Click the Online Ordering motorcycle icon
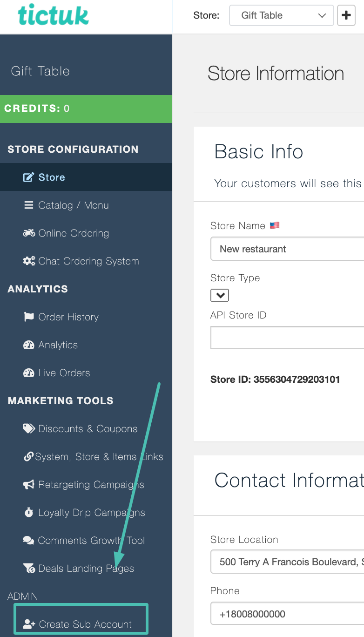The image size is (364, 637). (x=29, y=233)
